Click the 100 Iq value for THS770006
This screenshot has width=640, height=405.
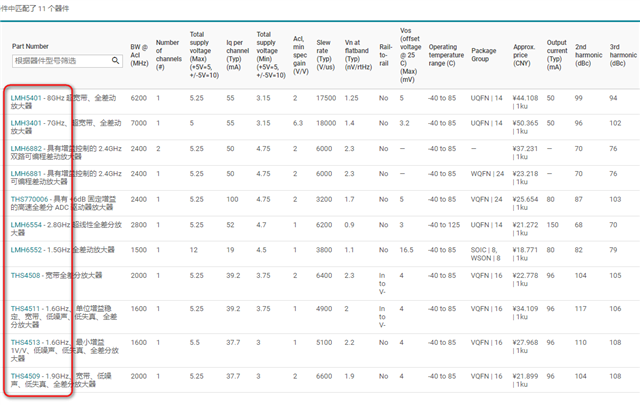coord(232,199)
